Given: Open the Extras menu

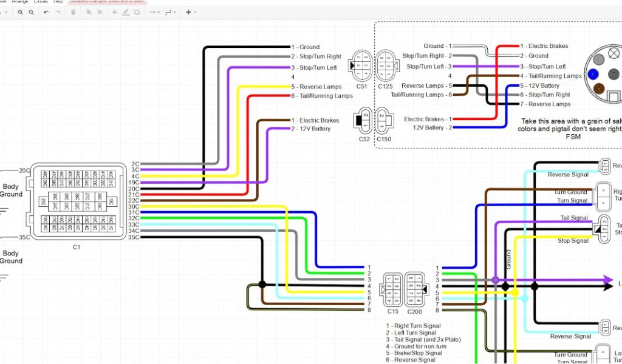Looking at the screenshot, I should tap(41, 2).
